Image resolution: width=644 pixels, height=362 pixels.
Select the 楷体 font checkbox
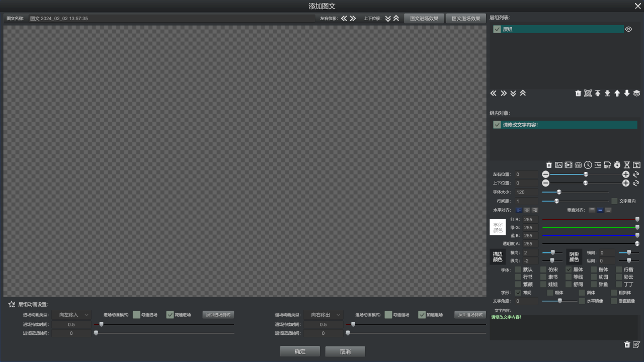tap(594, 269)
